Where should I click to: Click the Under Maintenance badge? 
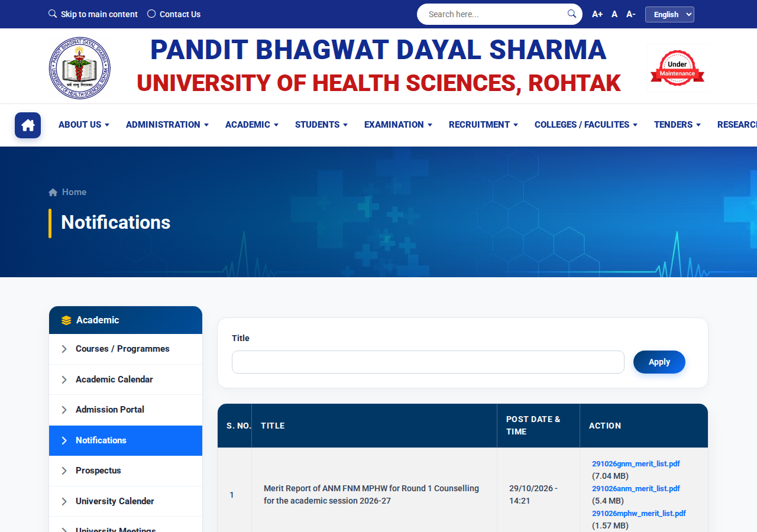click(677, 68)
